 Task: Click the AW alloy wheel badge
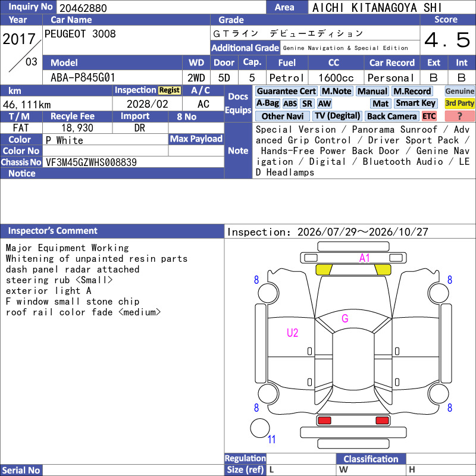[x=324, y=104]
